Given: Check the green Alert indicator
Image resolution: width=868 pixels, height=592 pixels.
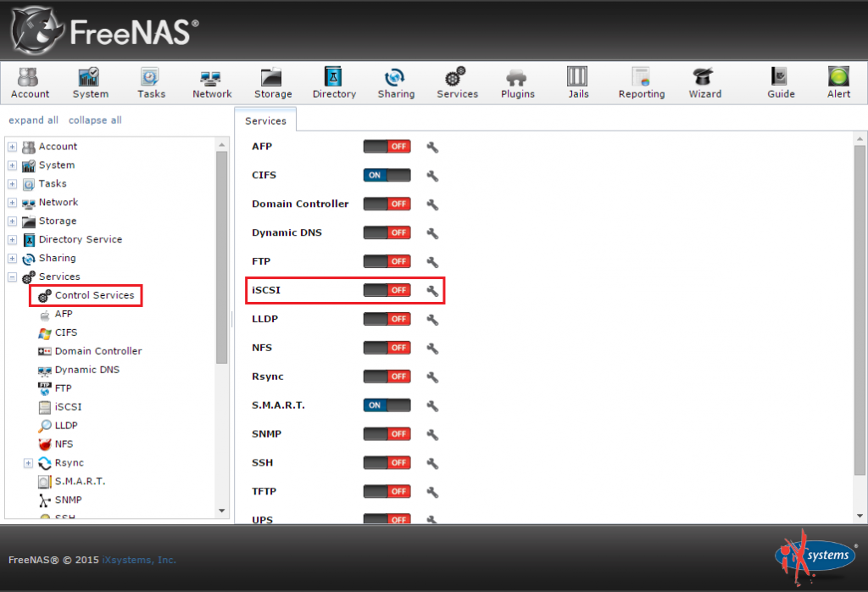Looking at the screenshot, I should 838,83.
